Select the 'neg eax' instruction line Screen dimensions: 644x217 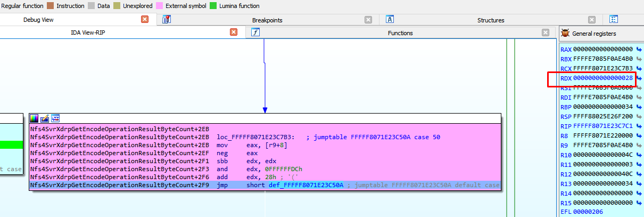pyautogui.click(x=266, y=153)
